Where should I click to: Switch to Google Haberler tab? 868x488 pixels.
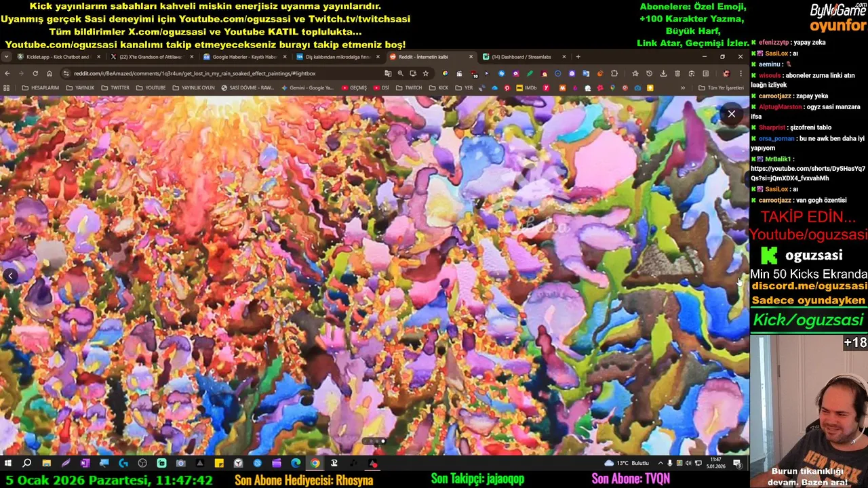[245, 57]
